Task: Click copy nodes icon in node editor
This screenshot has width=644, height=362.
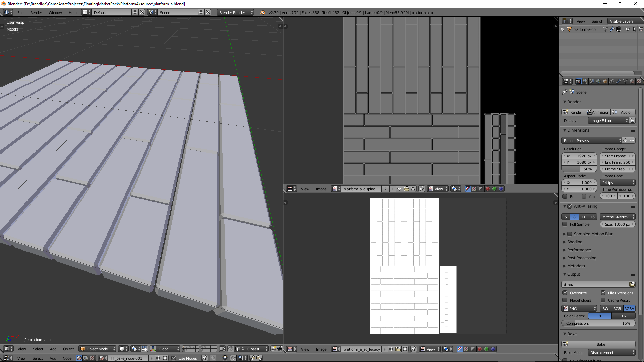Action: [x=253, y=358]
